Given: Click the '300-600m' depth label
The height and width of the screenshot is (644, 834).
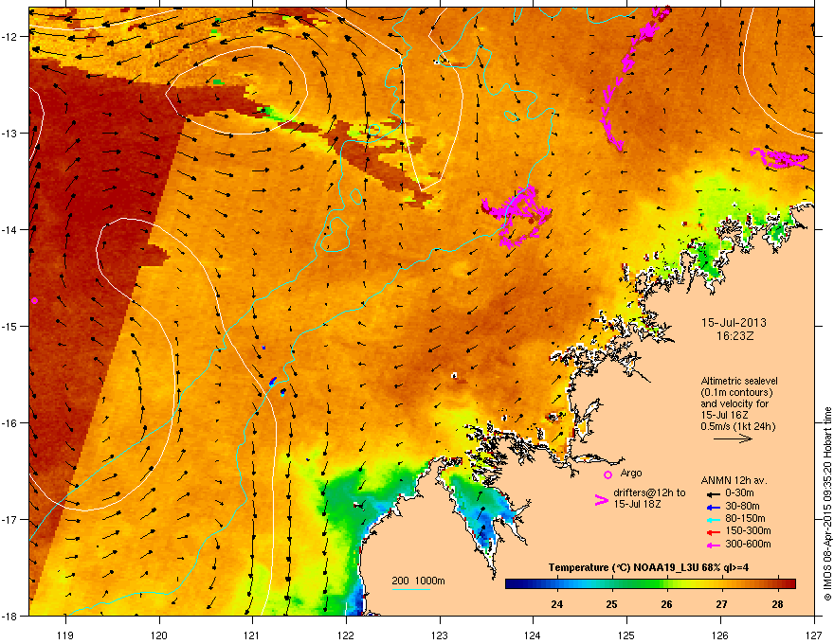Looking at the screenshot, I should [748, 545].
